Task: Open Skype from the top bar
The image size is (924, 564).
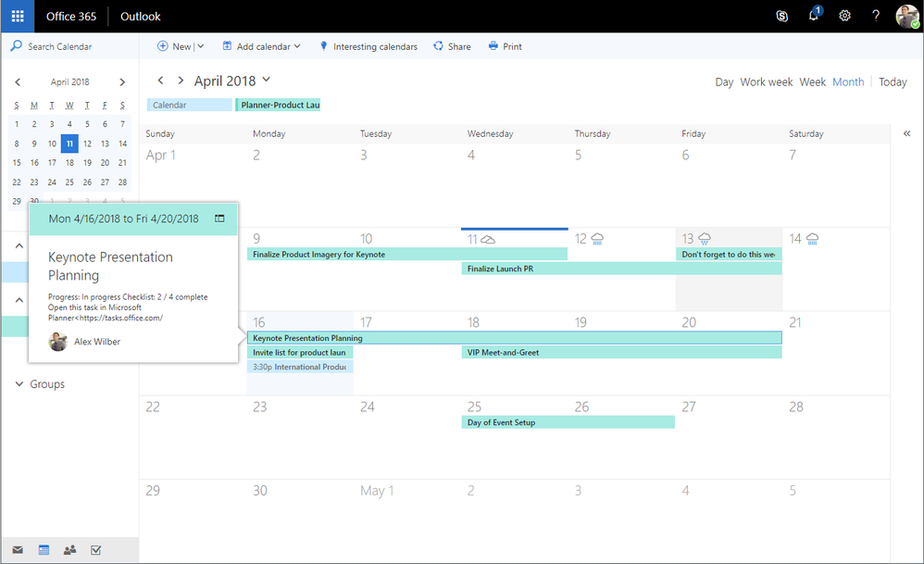Action: pos(782,16)
